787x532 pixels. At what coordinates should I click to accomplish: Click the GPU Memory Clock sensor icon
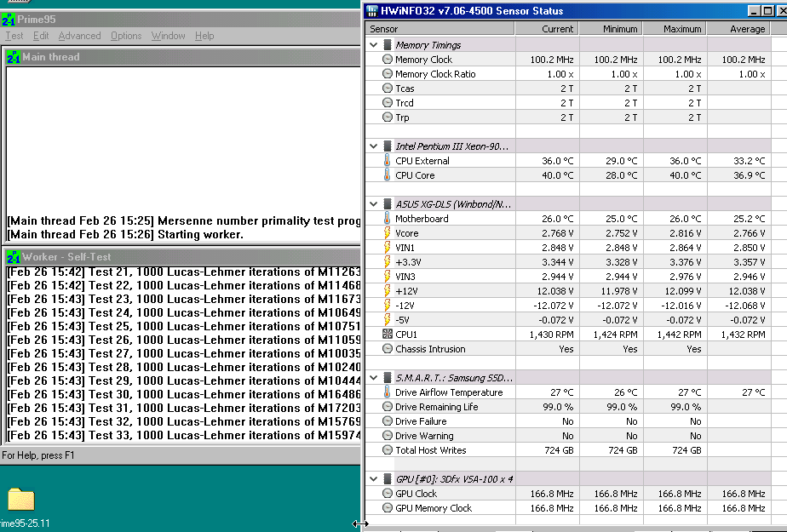tap(387, 508)
